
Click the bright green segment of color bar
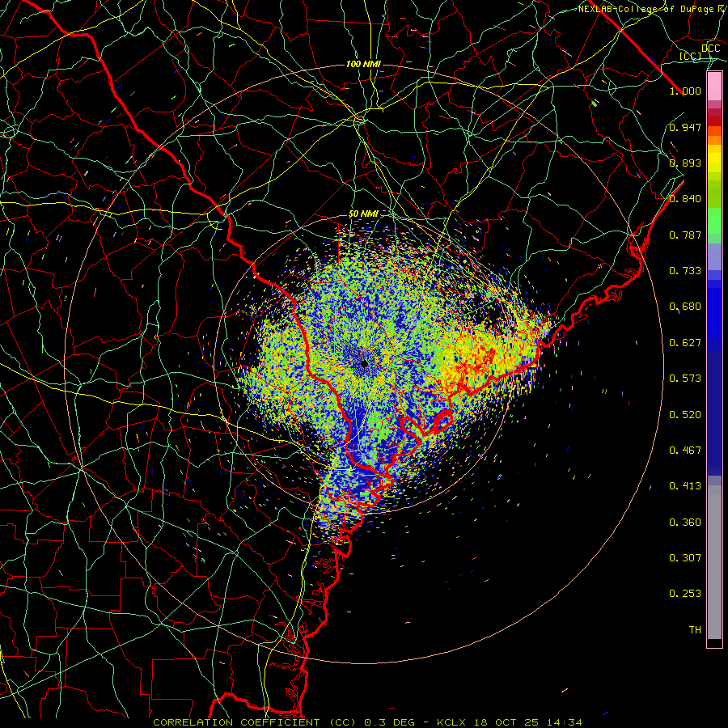(x=714, y=221)
